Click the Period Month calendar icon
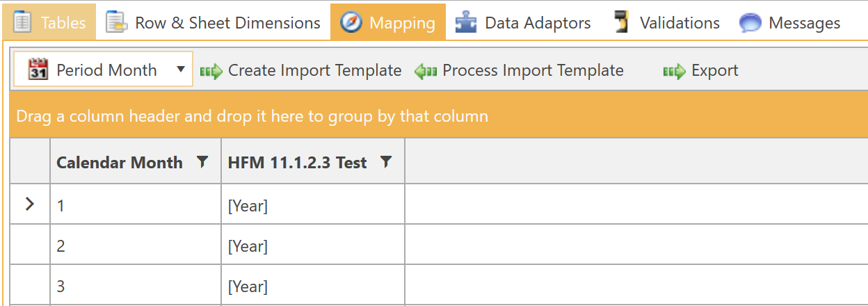868x306 pixels. [38, 70]
